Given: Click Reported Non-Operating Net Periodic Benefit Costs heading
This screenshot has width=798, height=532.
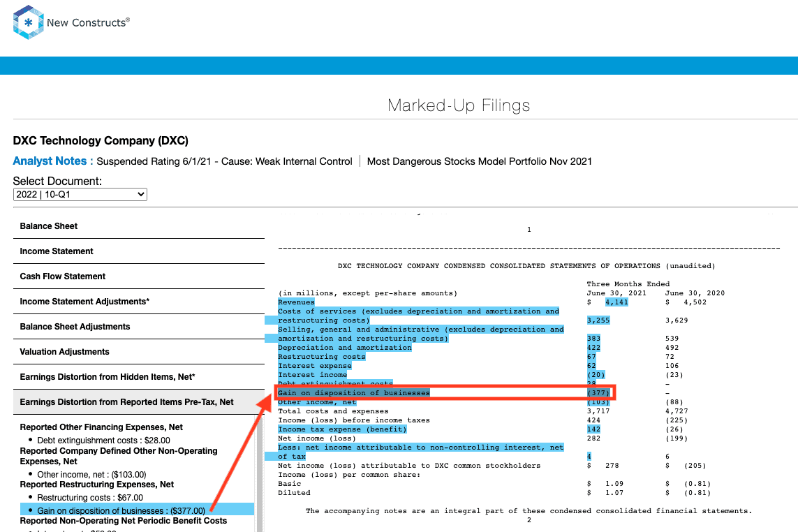Looking at the screenshot, I should [x=123, y=521].
